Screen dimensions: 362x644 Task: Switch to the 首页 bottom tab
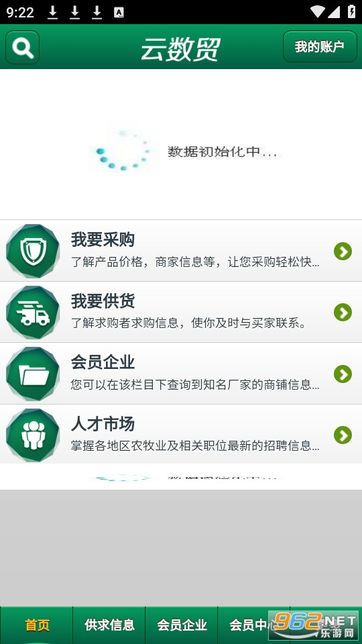pos(36,625)
